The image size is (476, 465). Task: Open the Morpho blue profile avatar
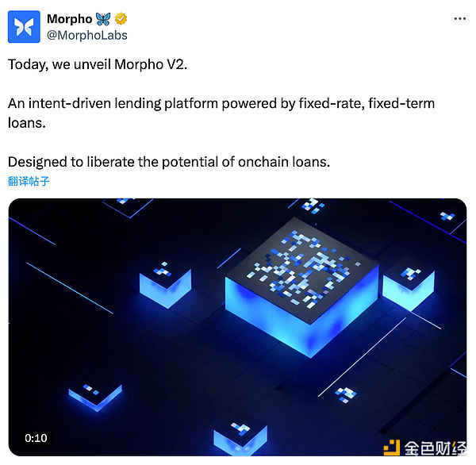(24, 27)
